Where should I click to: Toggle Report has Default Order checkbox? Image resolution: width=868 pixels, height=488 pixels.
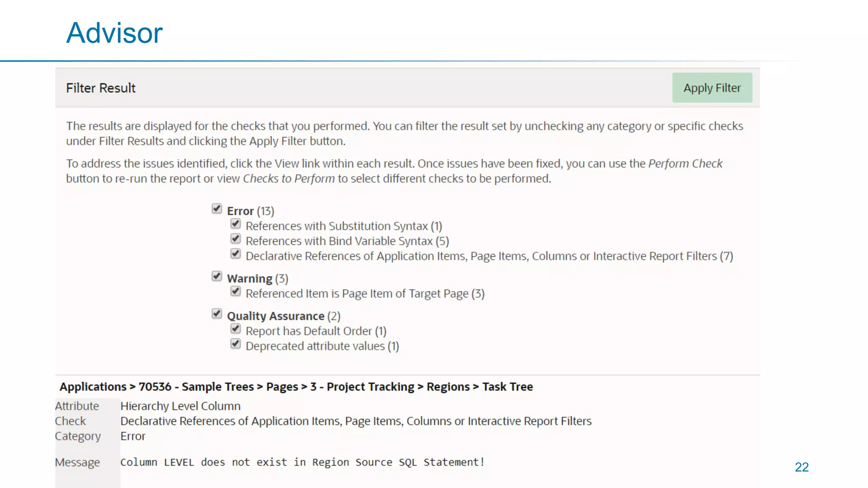click(x=236, y=329)
